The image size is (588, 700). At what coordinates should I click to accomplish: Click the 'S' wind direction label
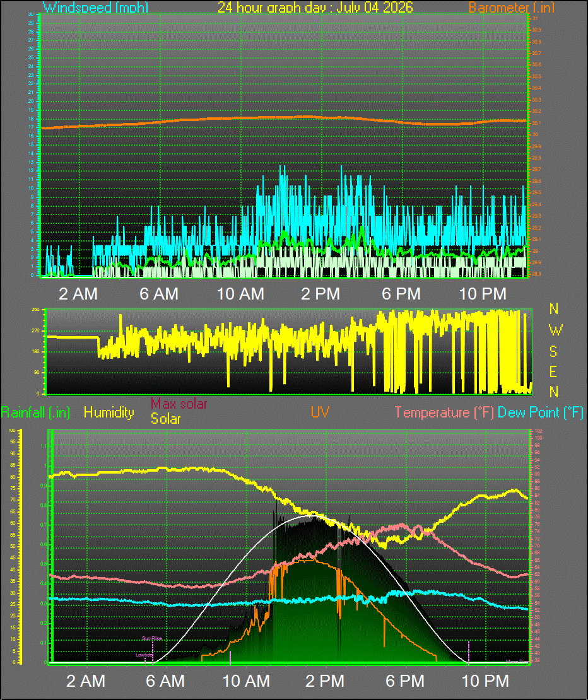click(x=553, y=352)
